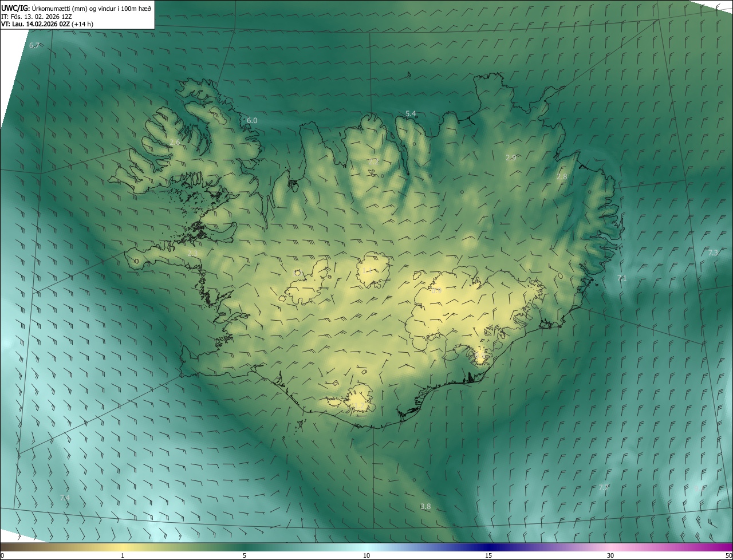Screen dimensions: 733x560
Task: Click the 2.6 value over the Westfjords
Action: (175, 142)
